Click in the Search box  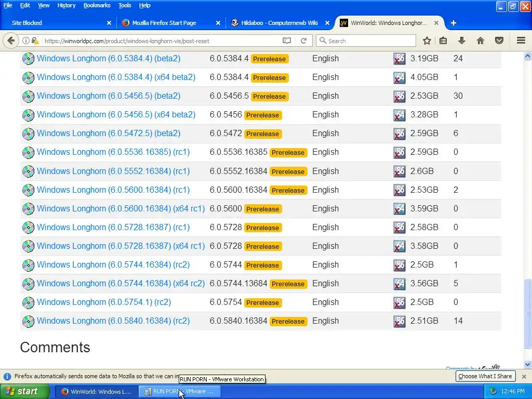click(366, 41)
